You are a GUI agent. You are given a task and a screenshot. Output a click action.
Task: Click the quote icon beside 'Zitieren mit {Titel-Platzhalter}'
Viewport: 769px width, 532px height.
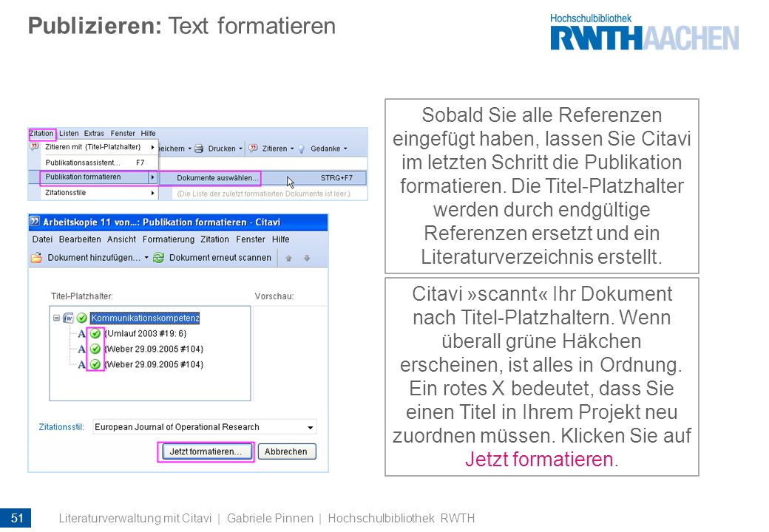coord(34,147)
